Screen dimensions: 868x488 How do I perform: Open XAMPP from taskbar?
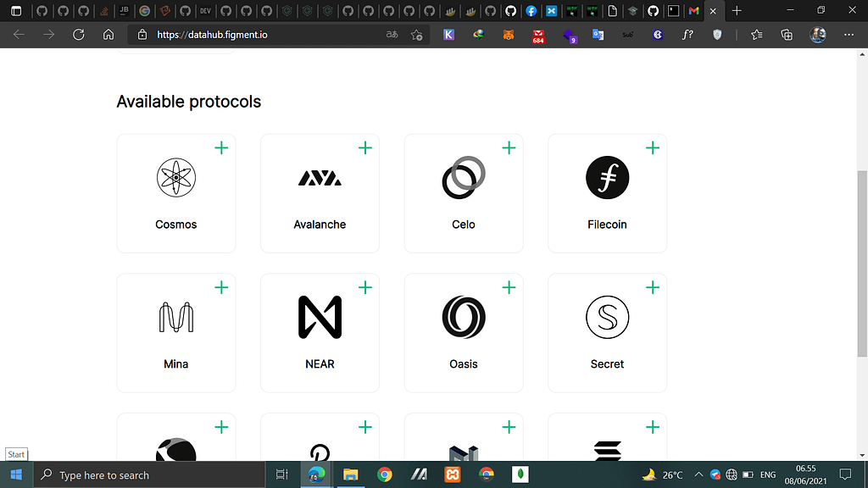[453, 474]
